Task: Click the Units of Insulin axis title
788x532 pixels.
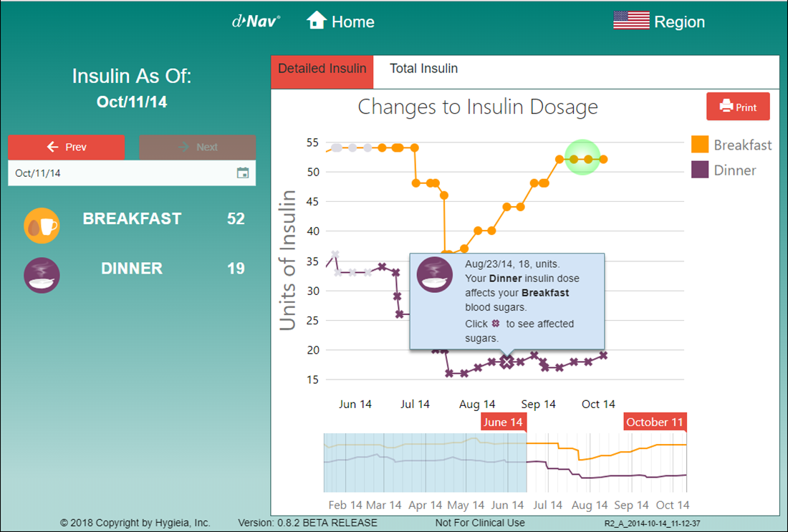Action: [x=287, y=260]
